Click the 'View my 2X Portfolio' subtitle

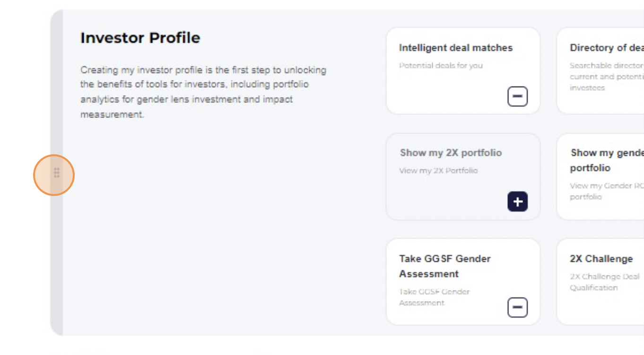[x=438, y=171]
